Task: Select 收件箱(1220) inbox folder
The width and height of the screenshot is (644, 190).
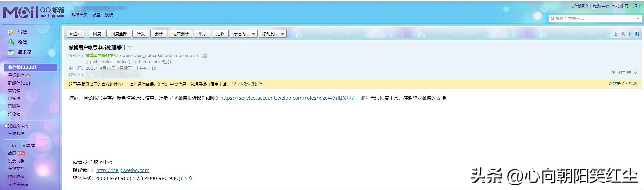Action: pyautogui.click(x=31, y=67)
